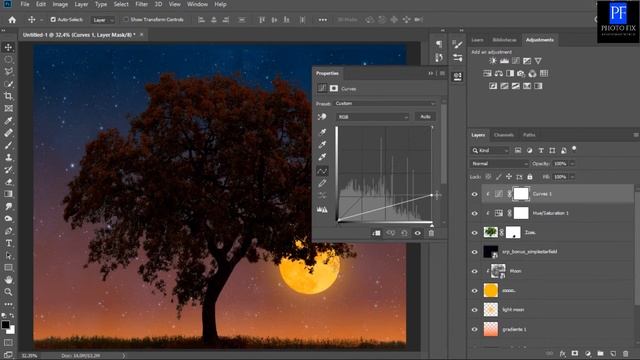640x360 pixels.
Task: Enable Show Transform Controls
Action: click(126, 20)
